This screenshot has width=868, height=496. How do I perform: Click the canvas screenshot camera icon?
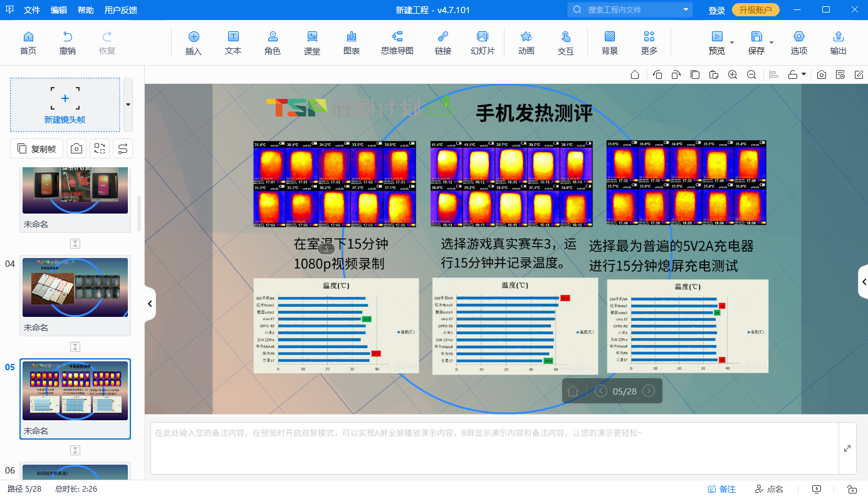tap(822, 75)
